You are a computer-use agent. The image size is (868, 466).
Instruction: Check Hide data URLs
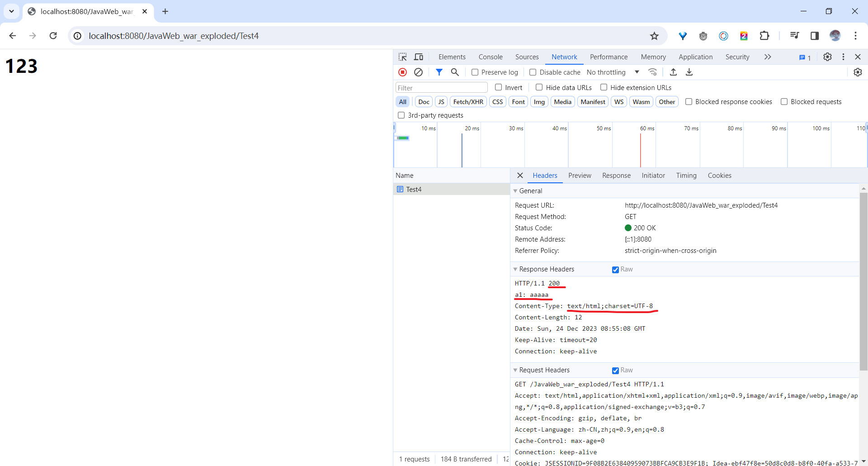539,87
